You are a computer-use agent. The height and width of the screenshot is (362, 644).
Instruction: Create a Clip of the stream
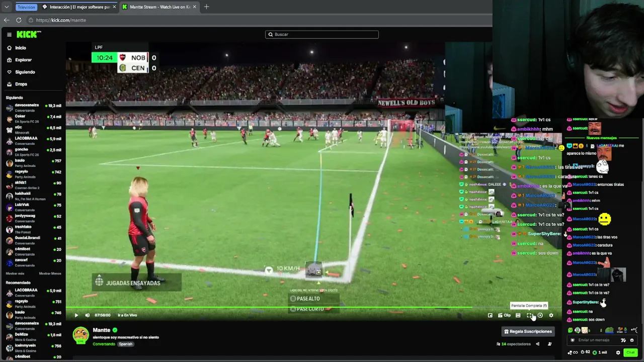point(504,315)
